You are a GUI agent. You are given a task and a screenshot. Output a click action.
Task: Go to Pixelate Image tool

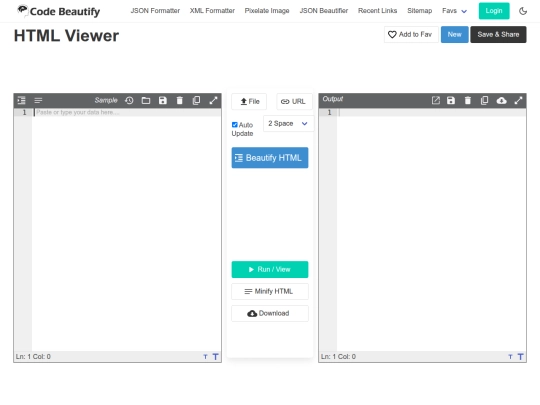click(x=267, y=11)
